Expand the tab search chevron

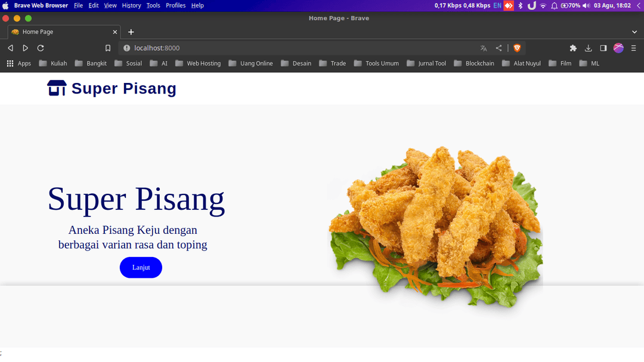point(634,32)
